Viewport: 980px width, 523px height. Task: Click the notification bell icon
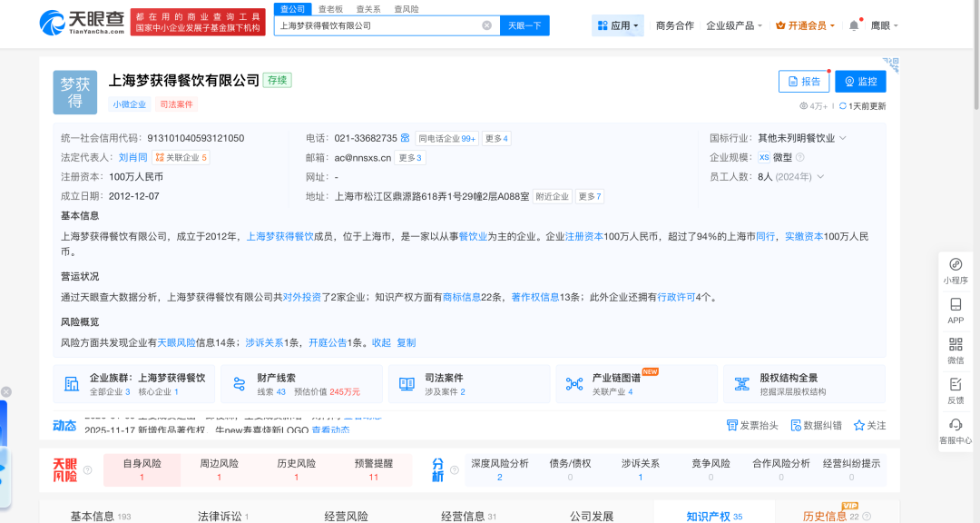pos(854,25)
